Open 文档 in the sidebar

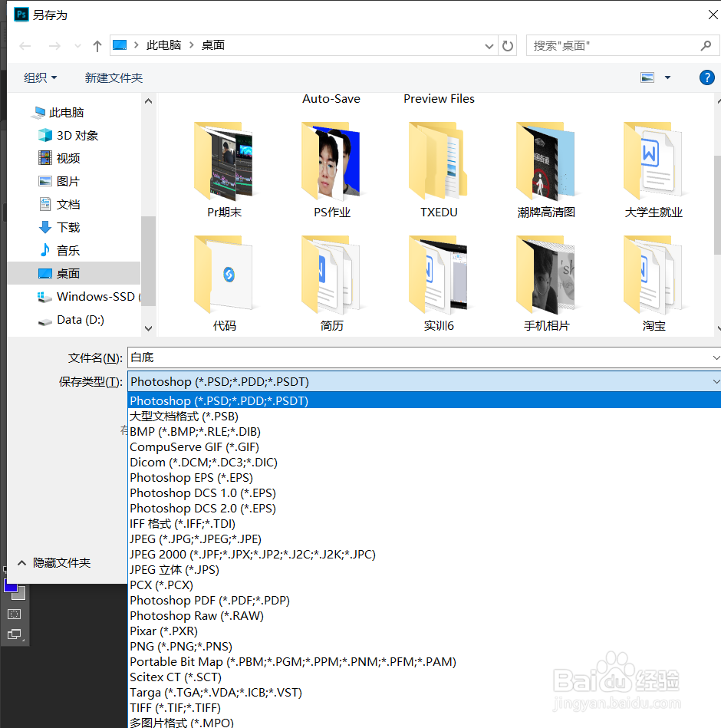click(59, 204)
